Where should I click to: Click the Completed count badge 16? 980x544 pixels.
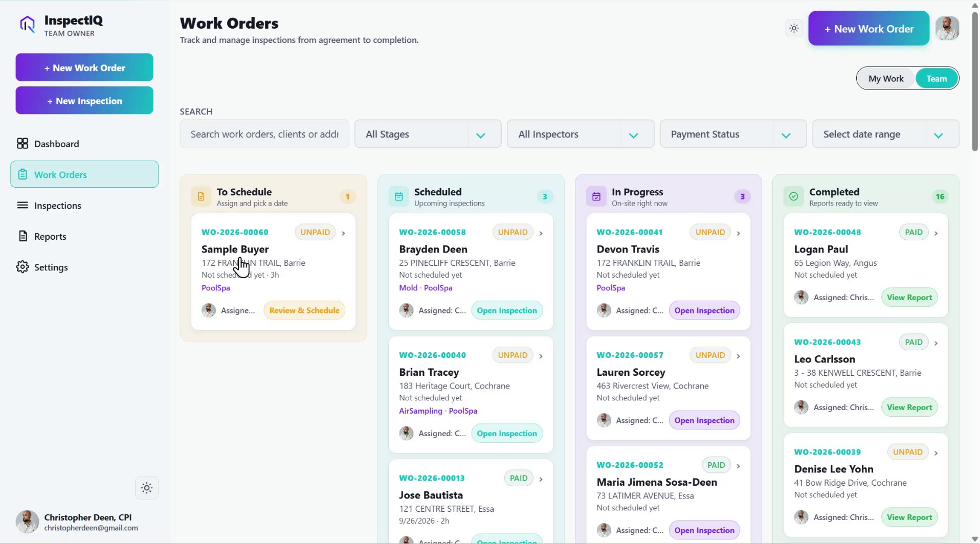pos(940,196)
